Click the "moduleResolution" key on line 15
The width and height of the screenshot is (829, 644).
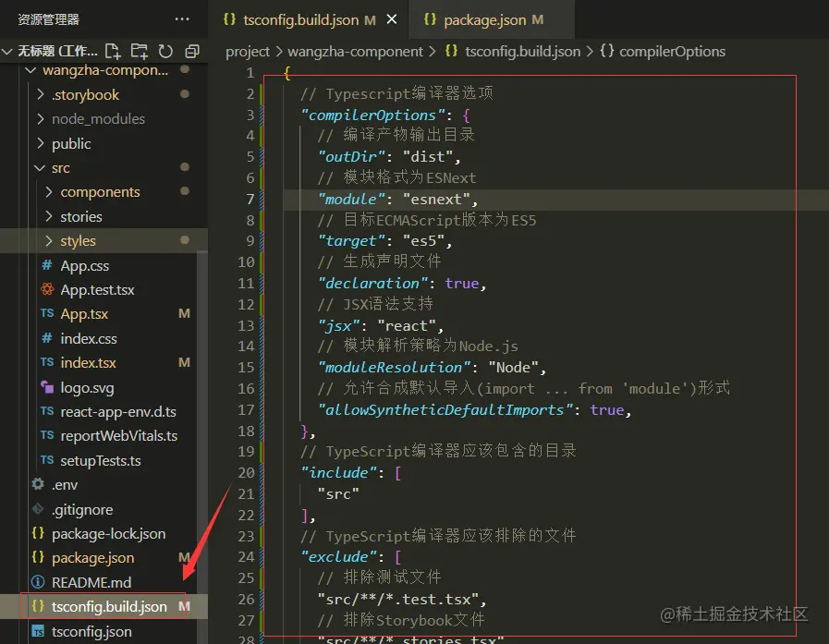394,368
